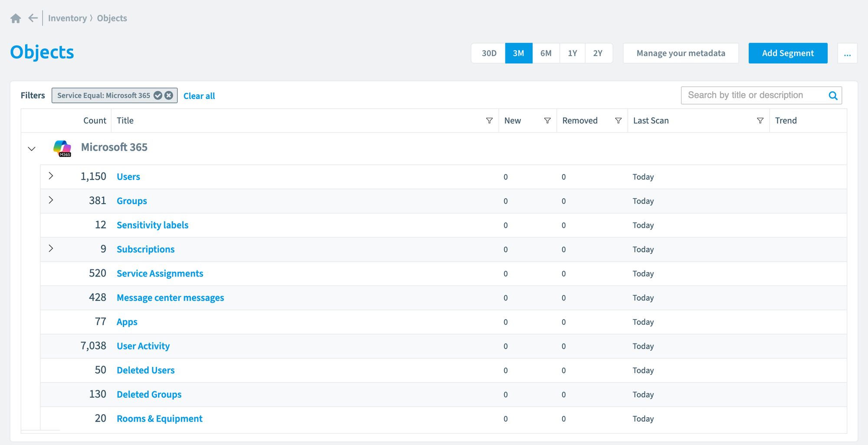868x445 pixels.
Task: Select the 30D time range
Action: (489, 53)
